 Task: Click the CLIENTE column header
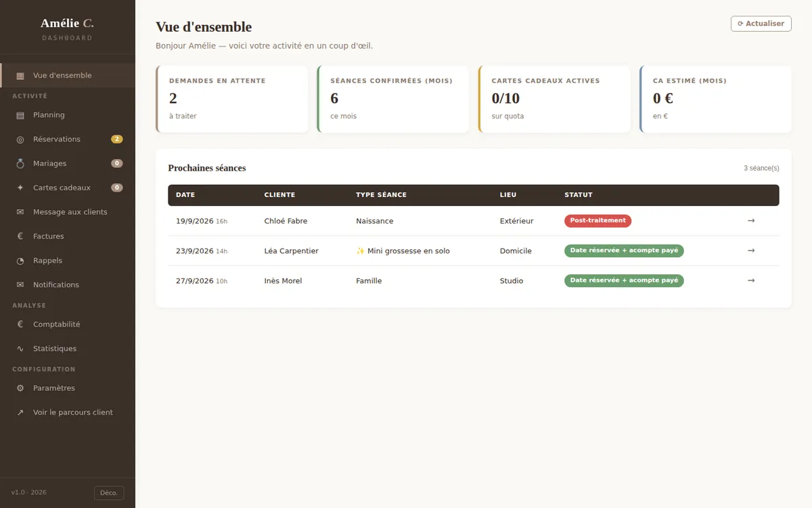[279, 195]
